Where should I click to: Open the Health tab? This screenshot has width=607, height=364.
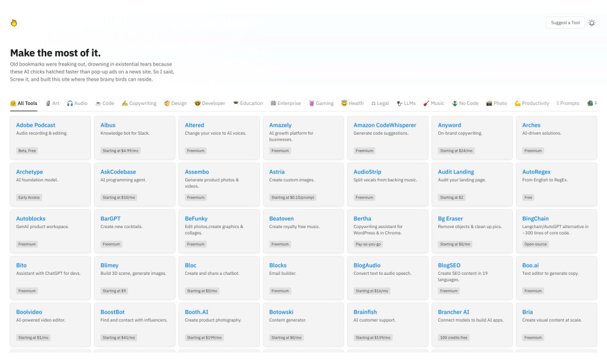352,103
